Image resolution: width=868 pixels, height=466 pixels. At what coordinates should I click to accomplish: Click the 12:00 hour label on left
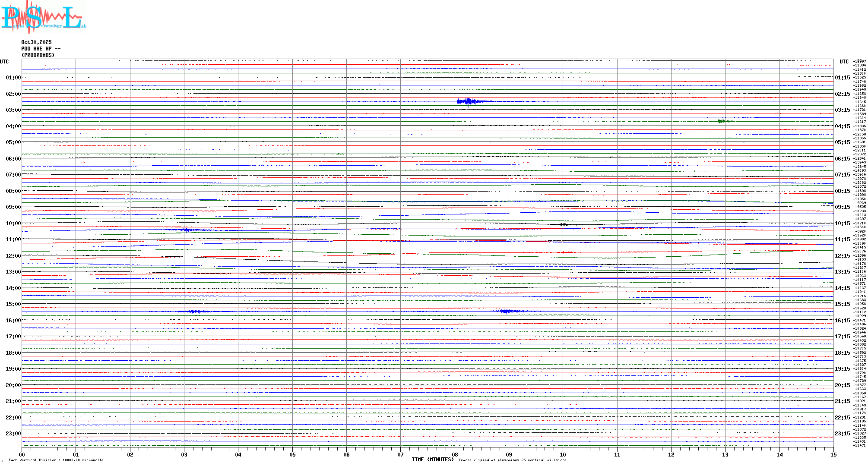pos(13,256)
